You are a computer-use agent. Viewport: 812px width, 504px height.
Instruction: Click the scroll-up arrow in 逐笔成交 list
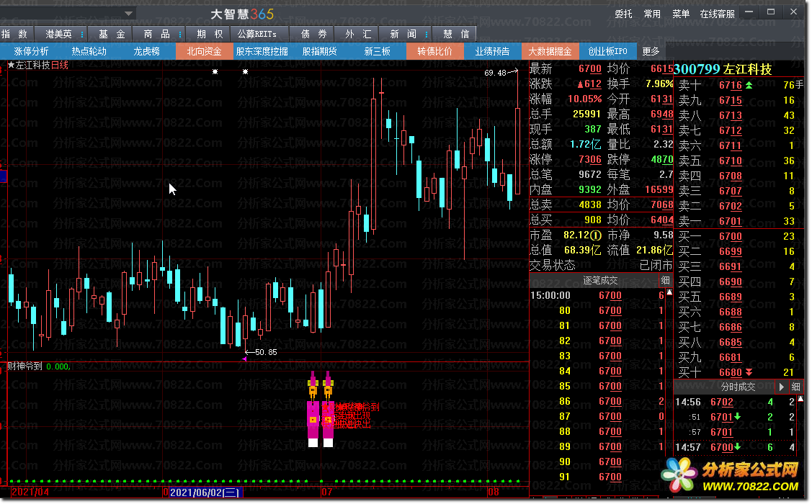[669, 292]
